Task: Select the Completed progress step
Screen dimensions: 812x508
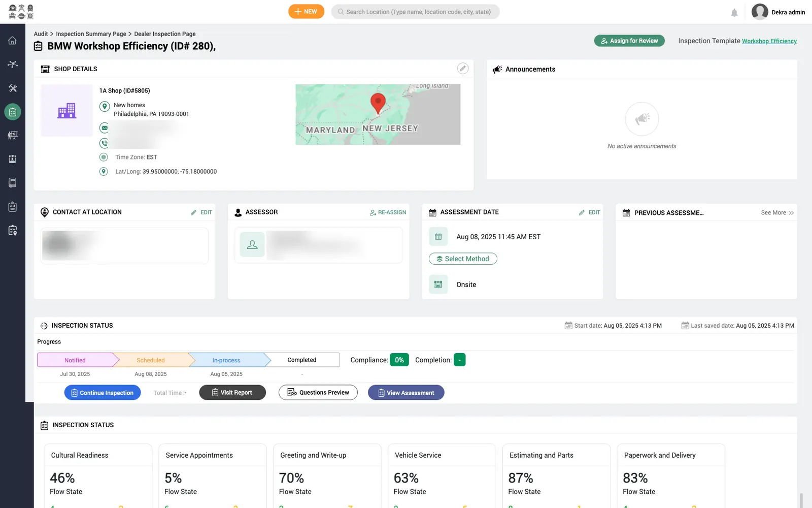Action: click(x=302, y=360)
